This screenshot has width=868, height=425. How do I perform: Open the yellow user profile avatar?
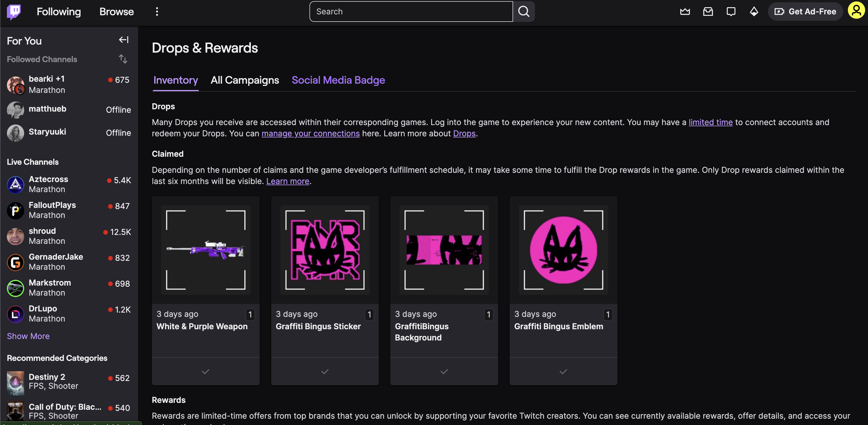[x=856, y=11]
